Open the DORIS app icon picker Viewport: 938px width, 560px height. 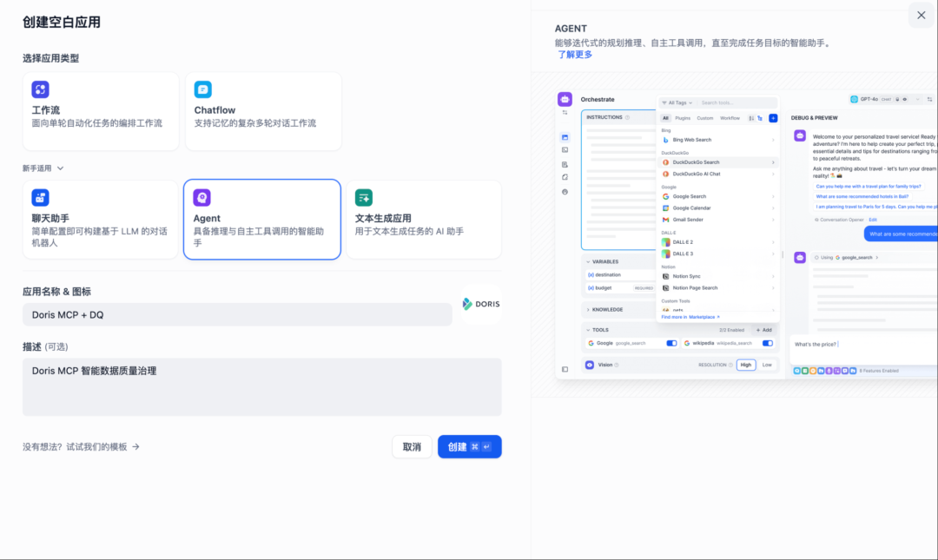point(481,304)
